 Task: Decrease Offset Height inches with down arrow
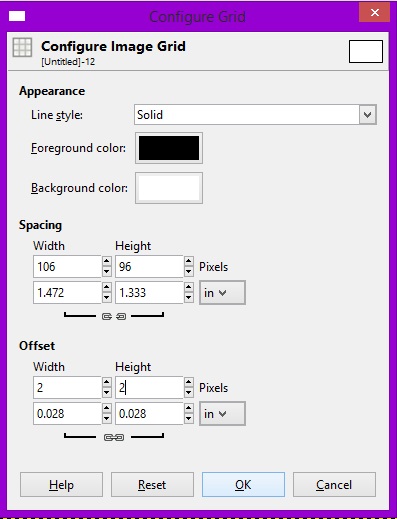[189, 419]
